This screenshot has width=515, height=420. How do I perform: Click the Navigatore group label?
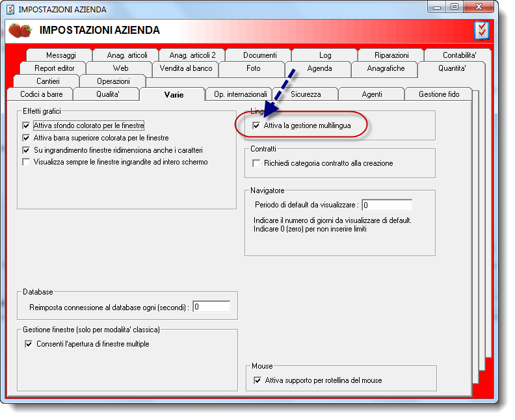pyautogui.click(x=267, y=190)
